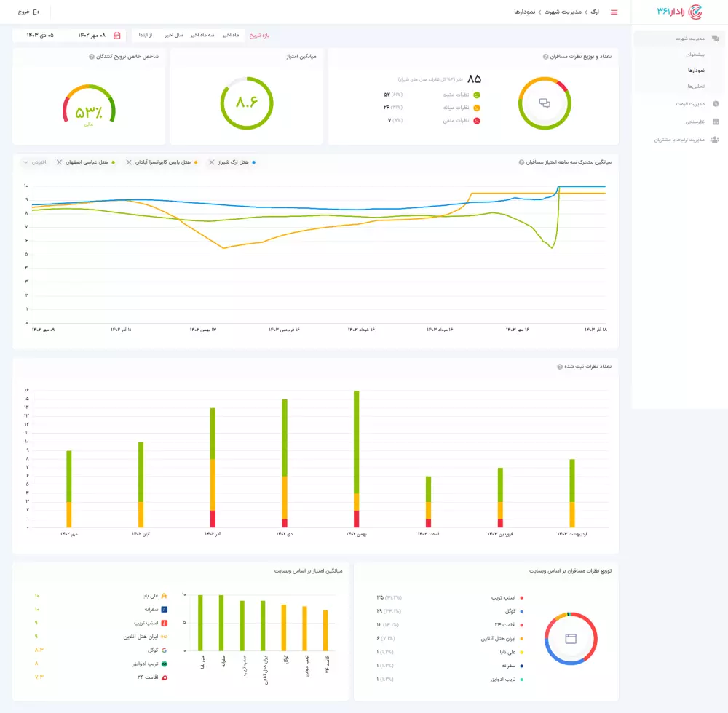Image resolution: width=728 pixels, height=713 pixels.
Task: Remove هتل پارس کاروانسرا آبادان from chart
Action: [129, 162]
